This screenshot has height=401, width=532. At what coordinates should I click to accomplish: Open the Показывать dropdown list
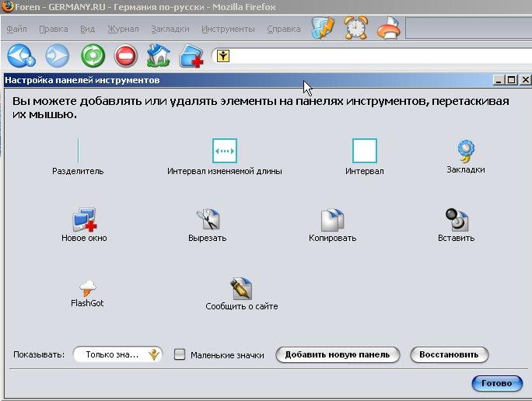coord(117,354)
